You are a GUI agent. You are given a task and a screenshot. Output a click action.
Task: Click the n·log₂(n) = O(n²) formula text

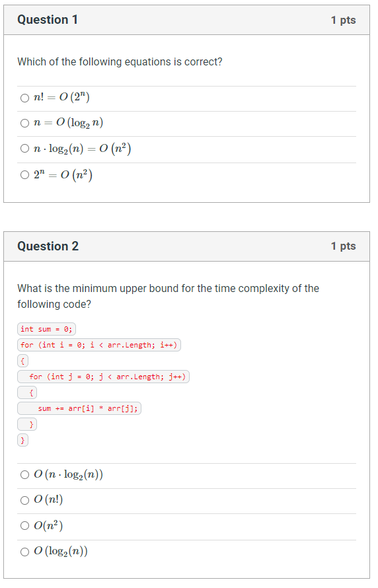[82, 149]
